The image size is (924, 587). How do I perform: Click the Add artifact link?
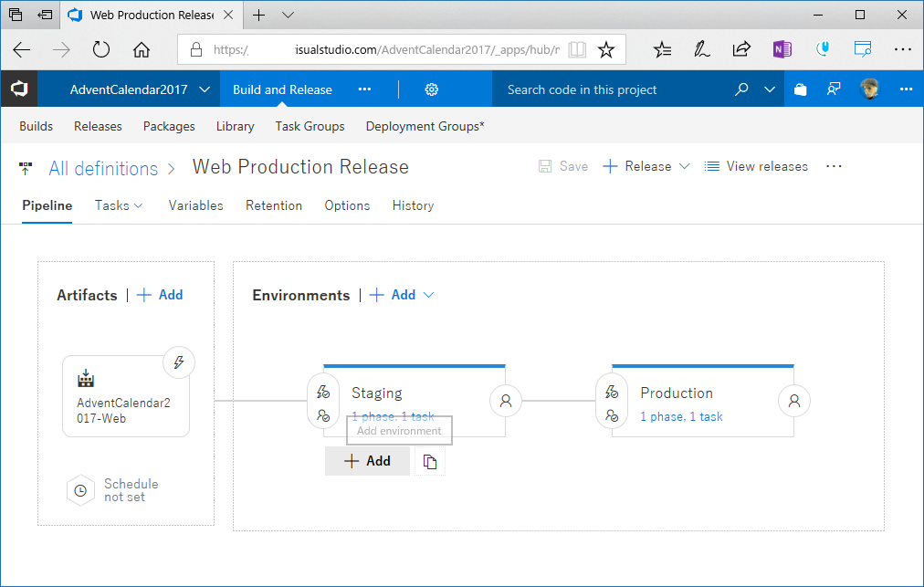tap(160, 295)
